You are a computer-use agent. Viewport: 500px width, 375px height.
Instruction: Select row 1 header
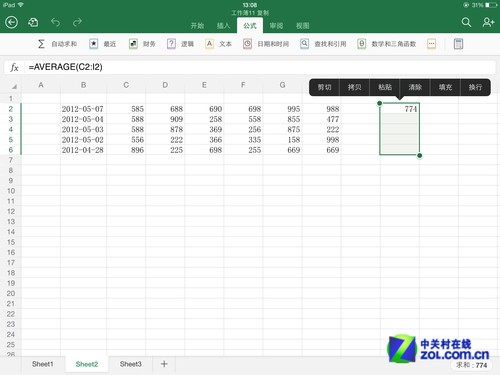(x=11, y=99)
